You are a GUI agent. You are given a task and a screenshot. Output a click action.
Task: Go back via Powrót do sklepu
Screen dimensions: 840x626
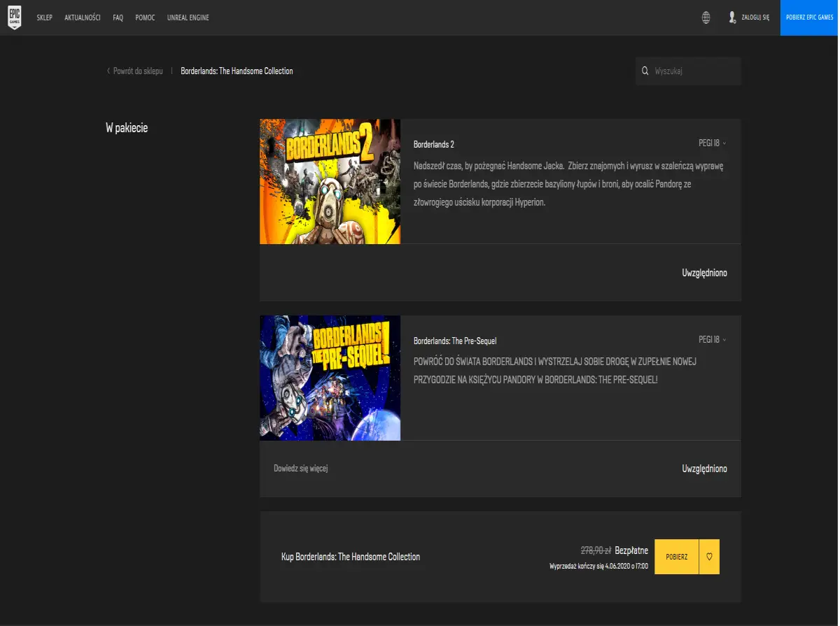(x=138, y=71)
